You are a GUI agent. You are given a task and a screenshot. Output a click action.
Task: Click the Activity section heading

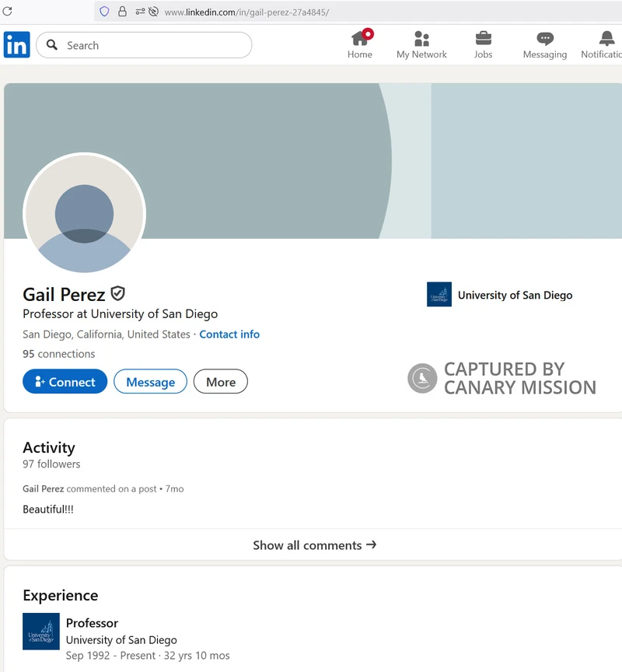point(49,447)
